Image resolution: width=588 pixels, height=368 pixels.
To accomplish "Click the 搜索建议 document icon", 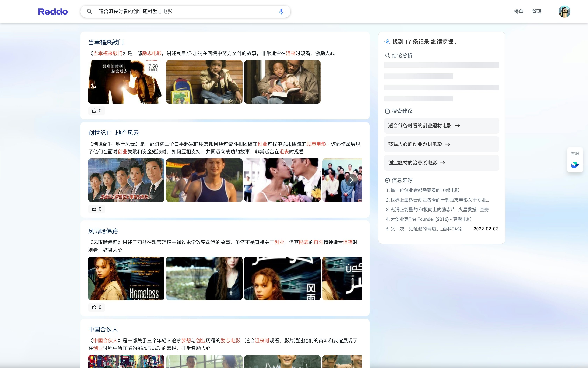I will [x=387, y=111].
